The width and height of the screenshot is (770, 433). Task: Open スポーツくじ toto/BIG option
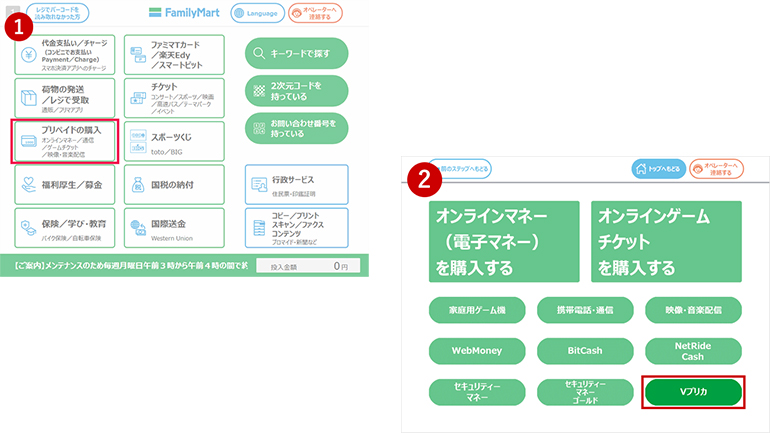click(x=174, y=141)
